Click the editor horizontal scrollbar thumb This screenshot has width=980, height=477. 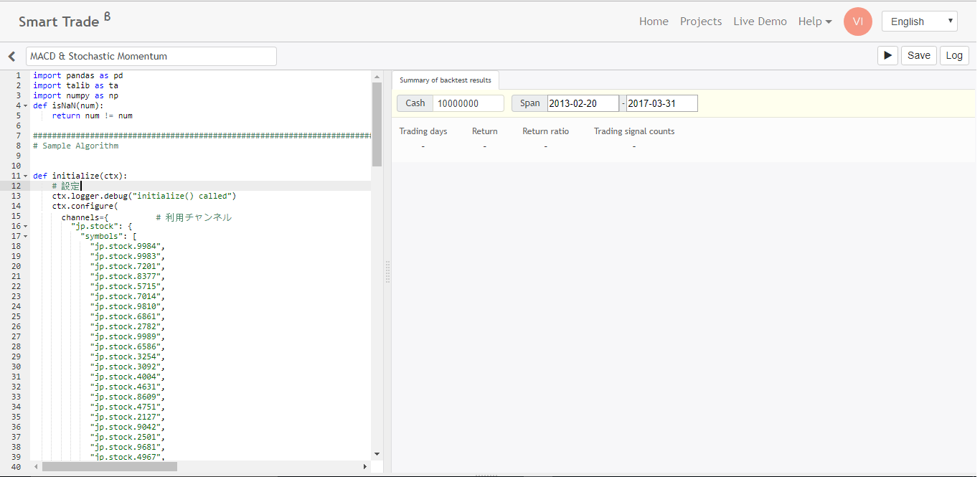tap(110, 466)
